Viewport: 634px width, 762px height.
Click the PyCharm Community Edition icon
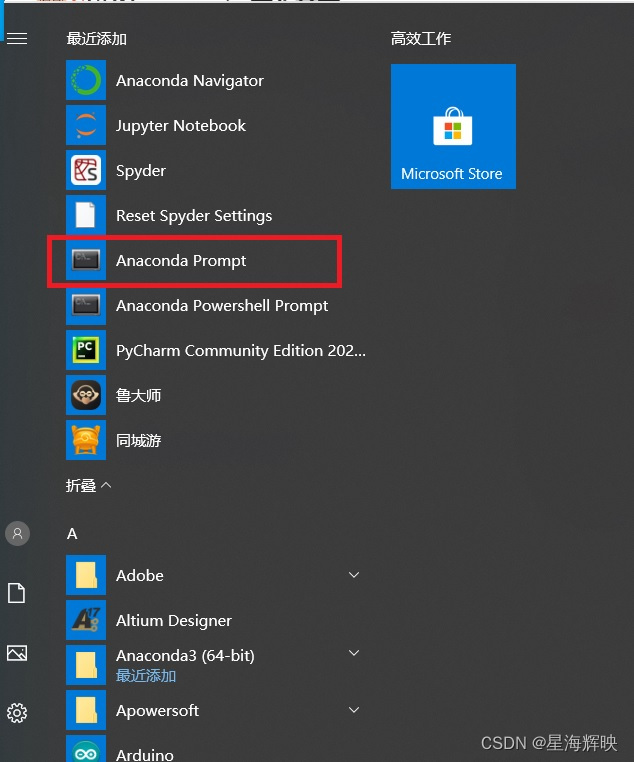pos(86,350)
